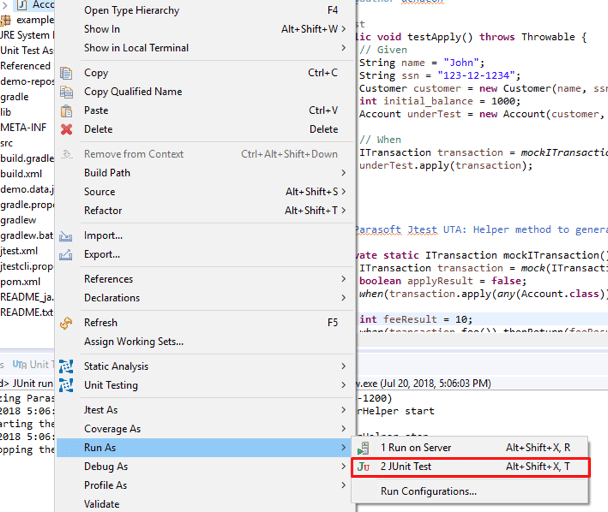Select Assign Working Sets... option
This screenshot has height=512, width=608.
[x=134, y=342]
